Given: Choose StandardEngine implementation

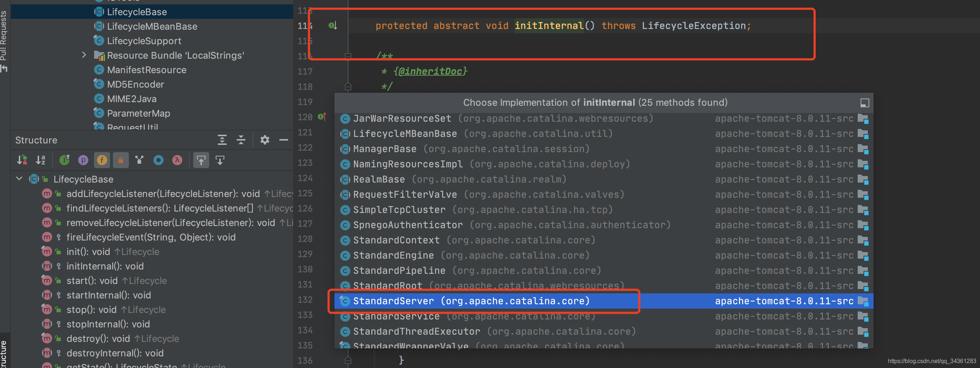Looking at the screenshot, I should (603, 256).
